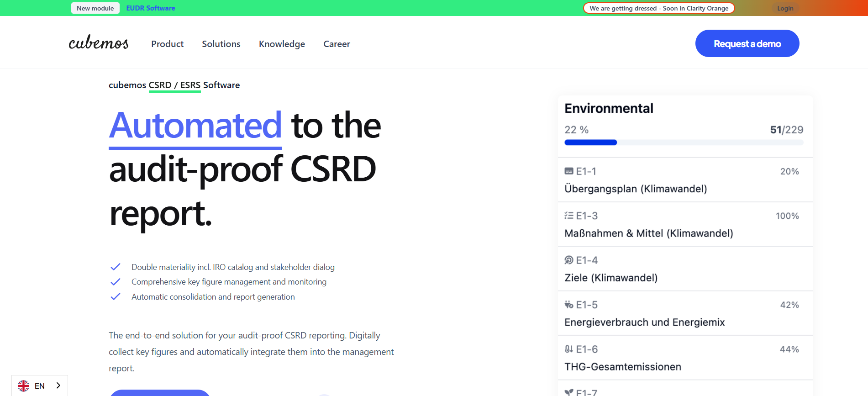Click the Maßnahmen & Mittel (Klimawandel) row title
This screenshot has height=396, width=868.
click(x=649, y=233)
